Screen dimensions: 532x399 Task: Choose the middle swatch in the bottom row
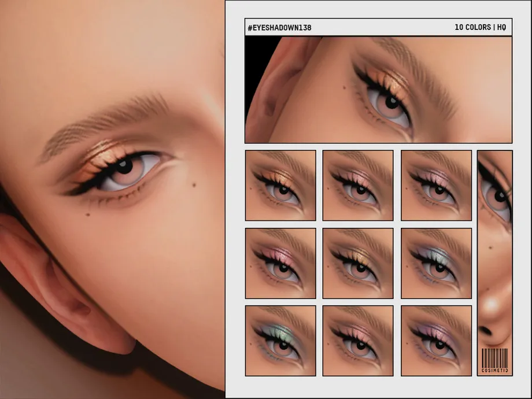tap(358, 341)
